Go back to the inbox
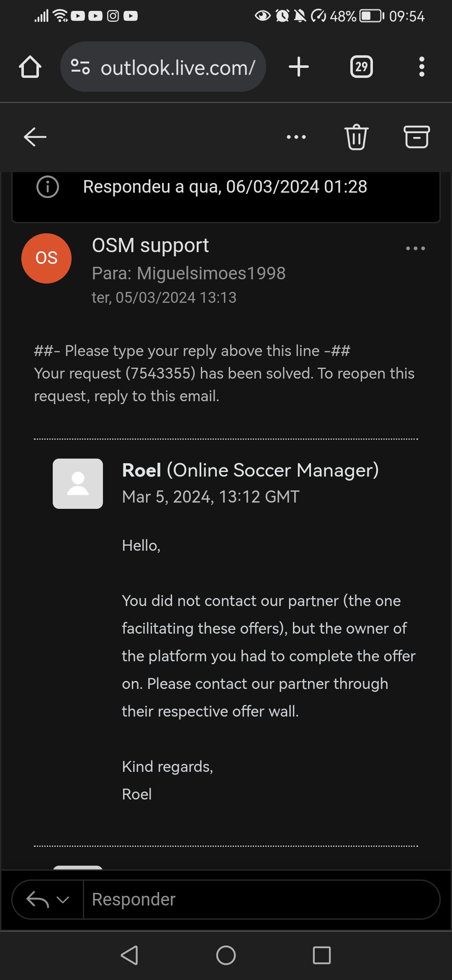 coord(35,137)
